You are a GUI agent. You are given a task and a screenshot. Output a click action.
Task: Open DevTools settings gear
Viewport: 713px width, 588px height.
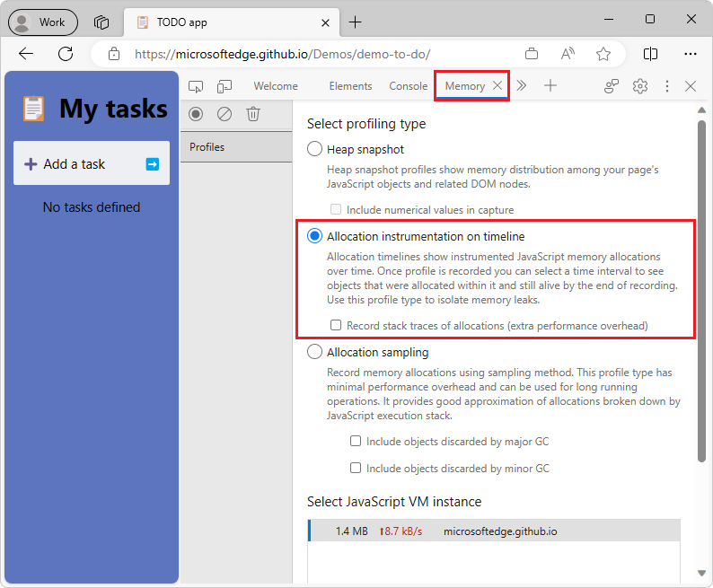pyautogui.click(x=640, y=86)
